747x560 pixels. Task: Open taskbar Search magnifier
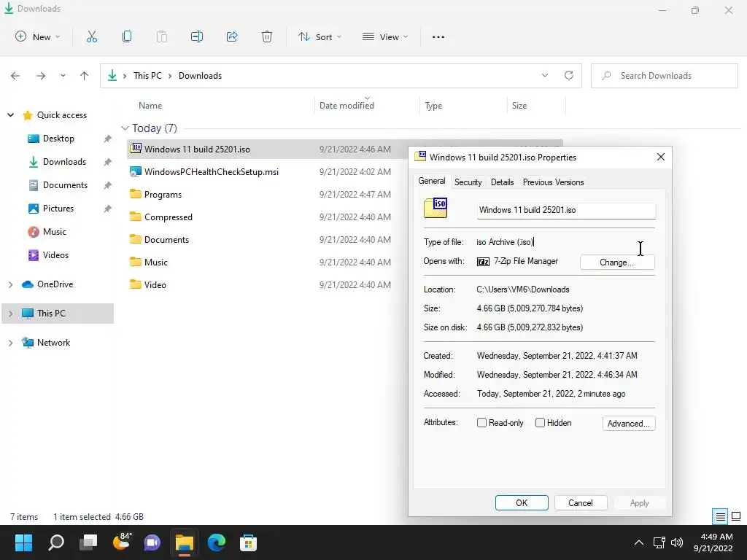click(x=56, y=542)
